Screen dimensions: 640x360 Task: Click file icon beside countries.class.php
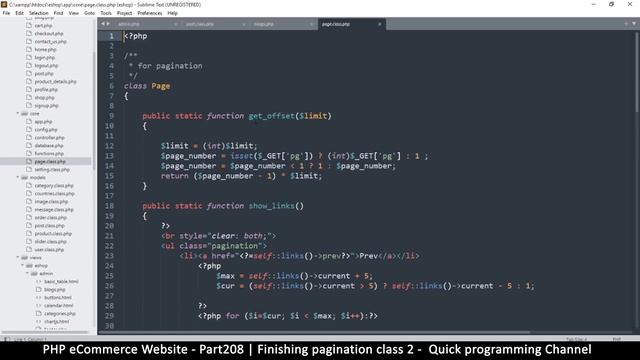pos(29,193)
